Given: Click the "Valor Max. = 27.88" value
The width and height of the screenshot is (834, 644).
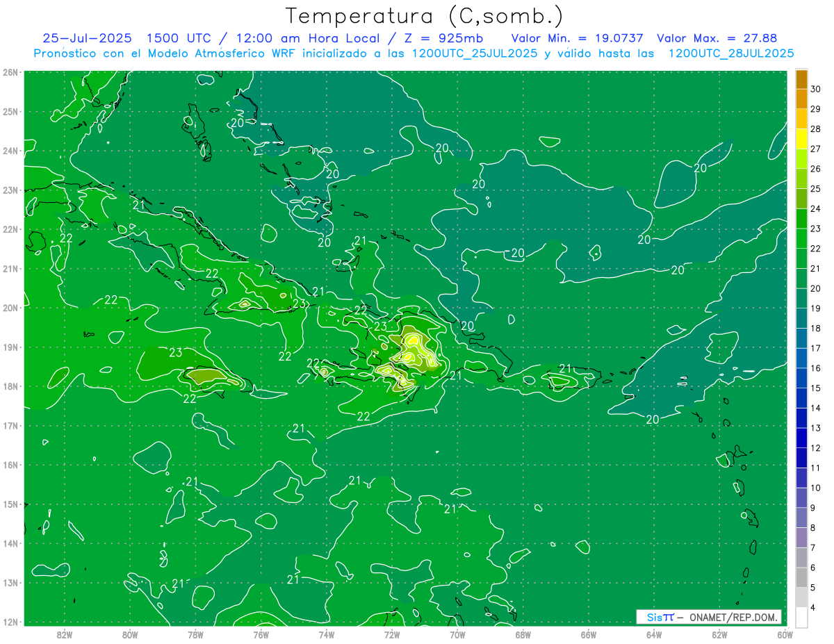Looking at the screenshot, I should (717, 38).
